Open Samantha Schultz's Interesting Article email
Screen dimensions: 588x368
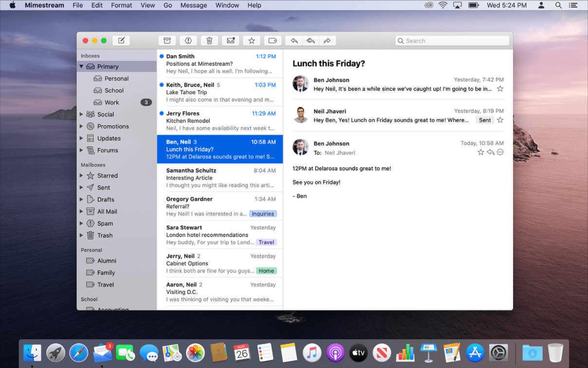tap(220, 178)
